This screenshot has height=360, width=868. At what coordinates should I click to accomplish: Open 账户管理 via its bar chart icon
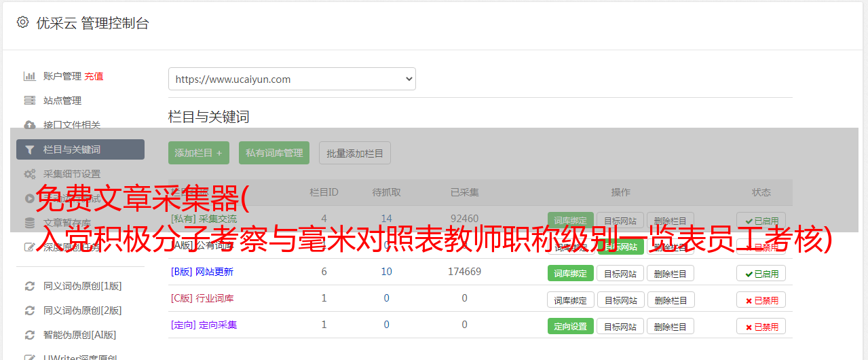30,76
